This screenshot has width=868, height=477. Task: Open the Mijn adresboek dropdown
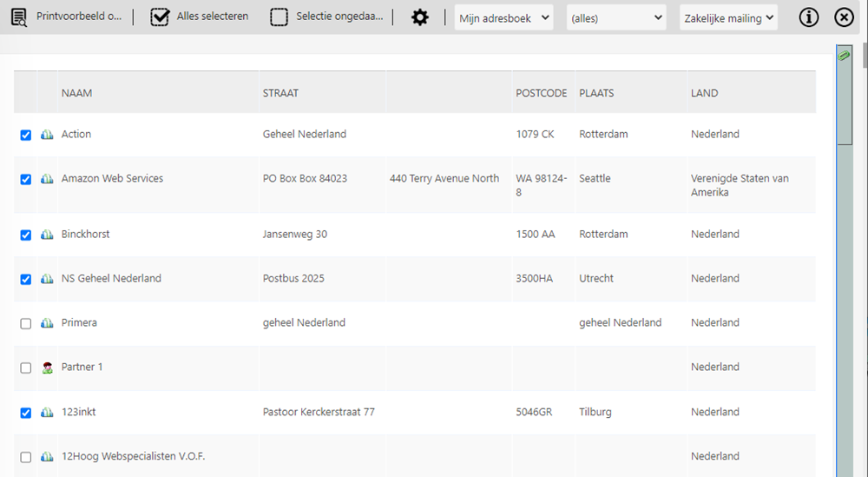(503, 17)
